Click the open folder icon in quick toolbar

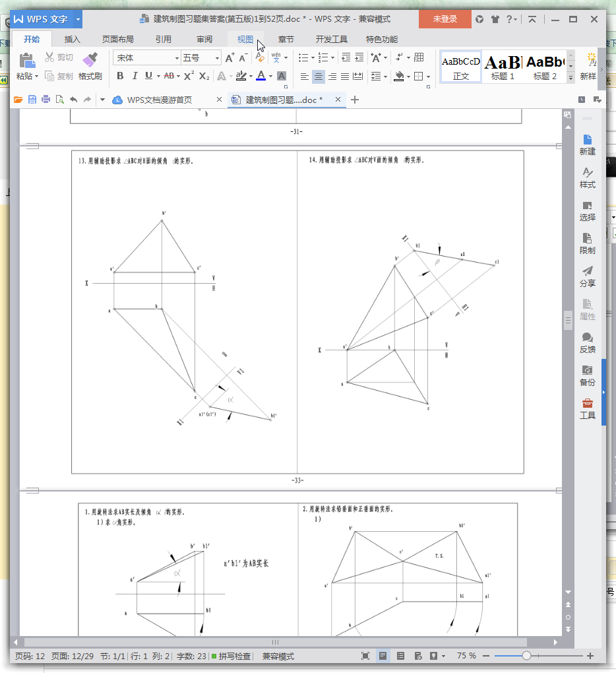(x=18, y=100)
